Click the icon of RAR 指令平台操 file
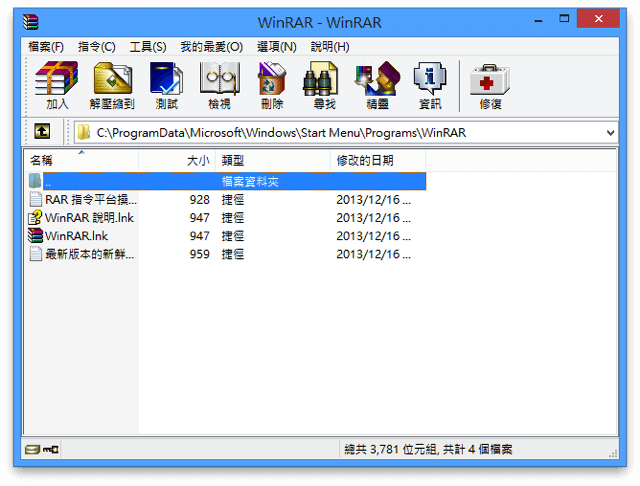Image resolution: width=640 pixels, height=486 pixels. tap(36, 200)
